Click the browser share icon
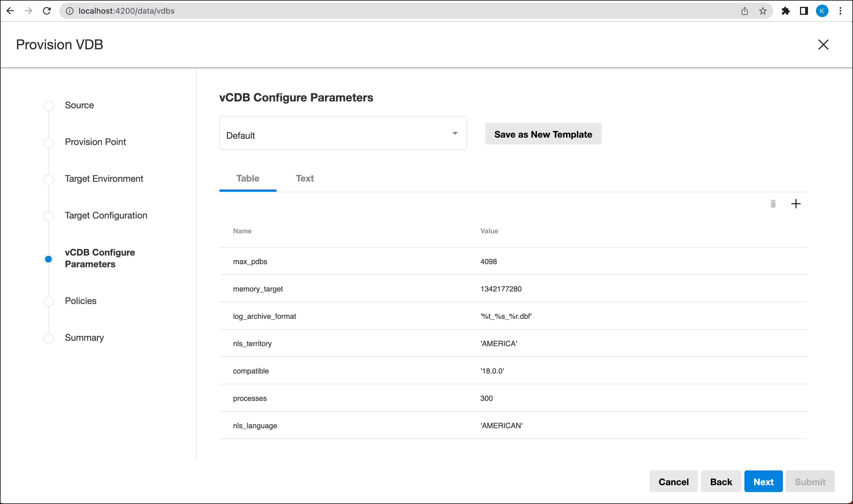 744,11
